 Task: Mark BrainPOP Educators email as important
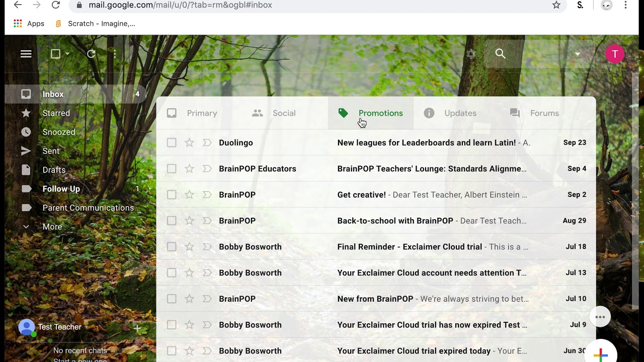207,169
